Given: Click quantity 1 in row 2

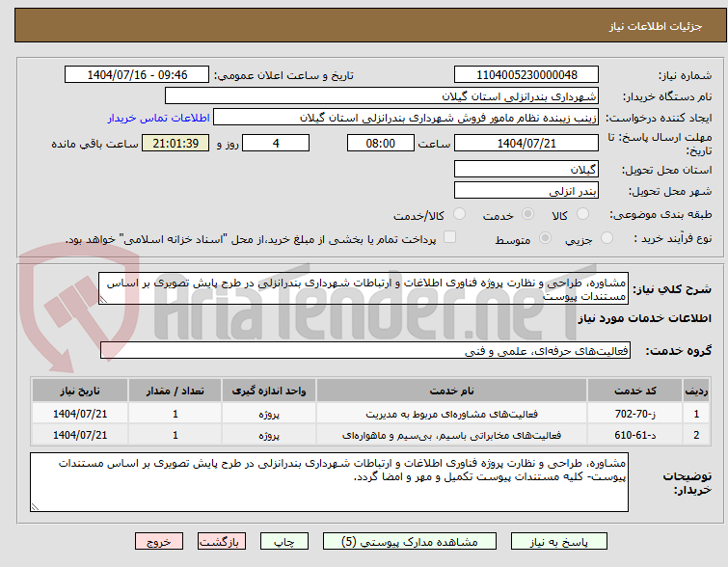Looking at the screenshot, I should [175, 435].
